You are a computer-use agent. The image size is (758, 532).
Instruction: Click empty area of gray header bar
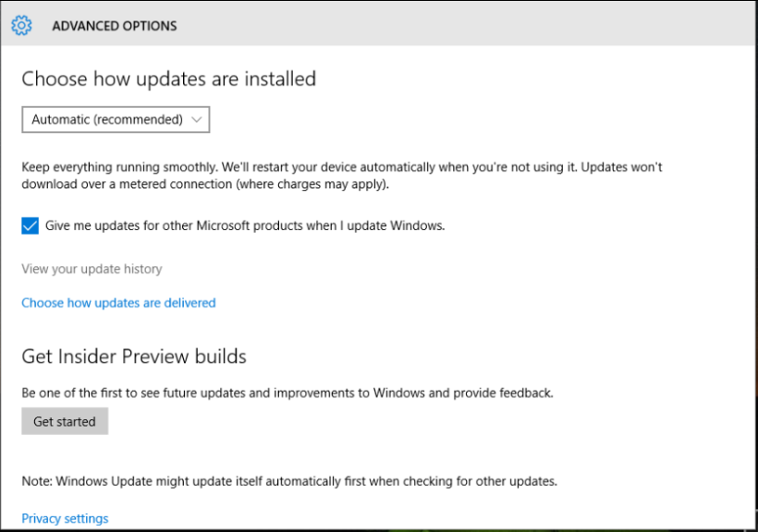[x=464, y=25]
